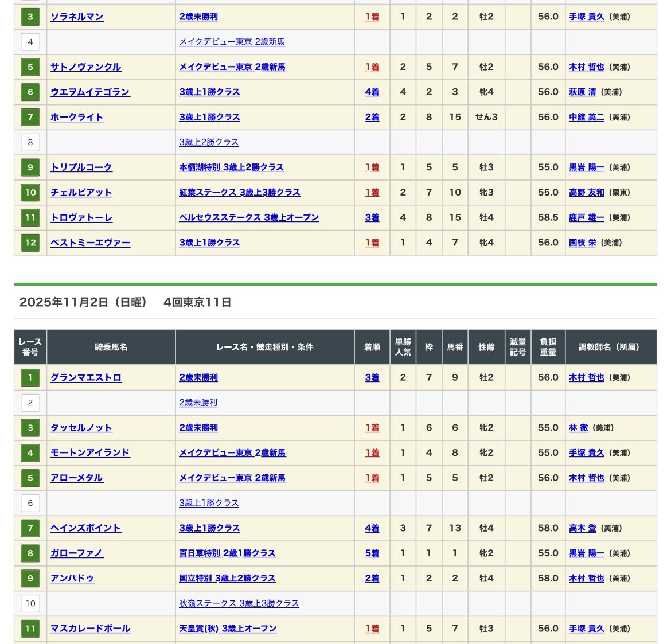The width and height of the screenshot is (671, 644).
Task: Open trainer 鹿戸 雄一 profile
Action: click(x=586, y=217)
